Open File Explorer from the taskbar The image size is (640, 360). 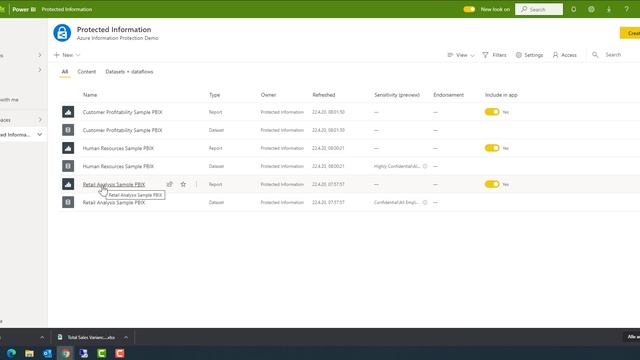pyautogui.click(x=29, y=353)
